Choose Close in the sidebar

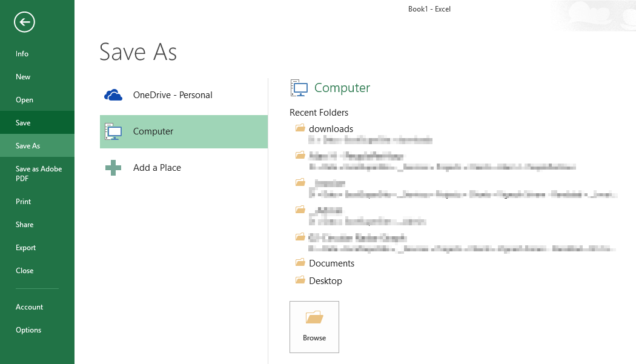pos(38,271)
